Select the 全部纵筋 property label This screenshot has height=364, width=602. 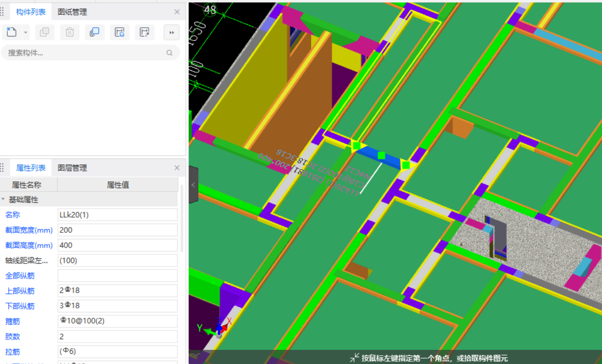click(20, 276)
